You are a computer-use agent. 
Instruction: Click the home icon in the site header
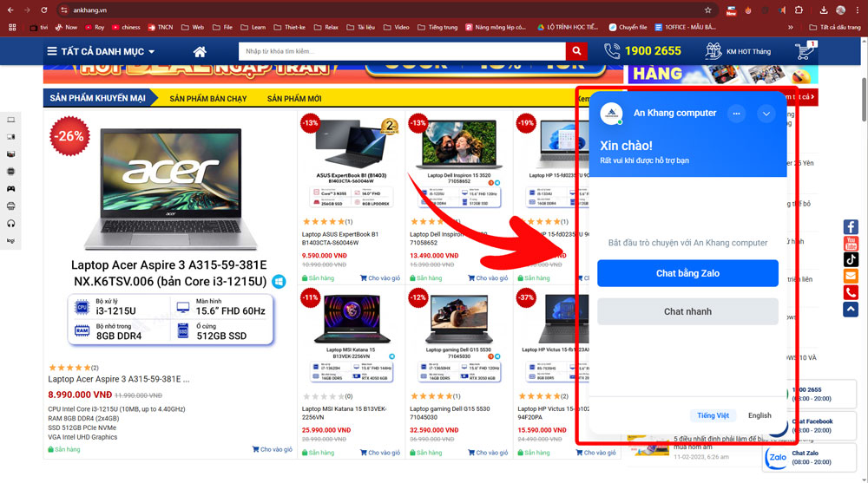(200, 51)
